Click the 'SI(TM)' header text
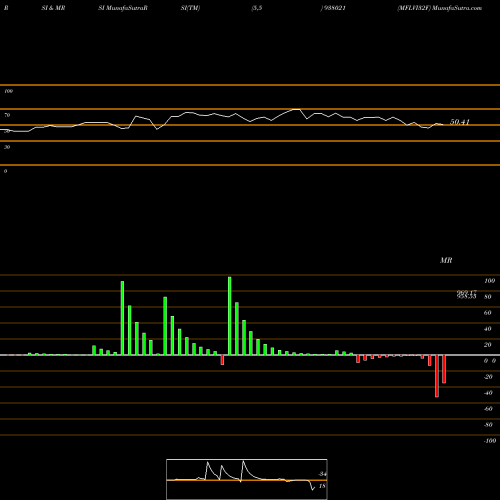 (x=190, y=8)
